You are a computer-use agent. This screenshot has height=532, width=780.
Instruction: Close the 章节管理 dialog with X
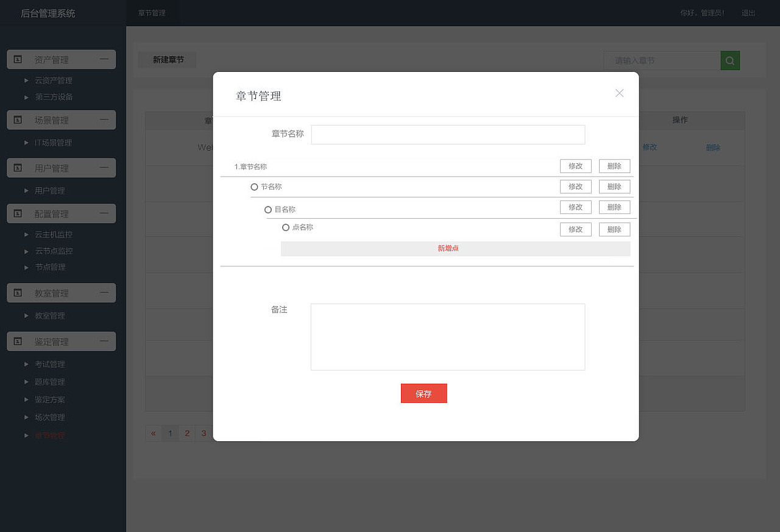(620, 93)
